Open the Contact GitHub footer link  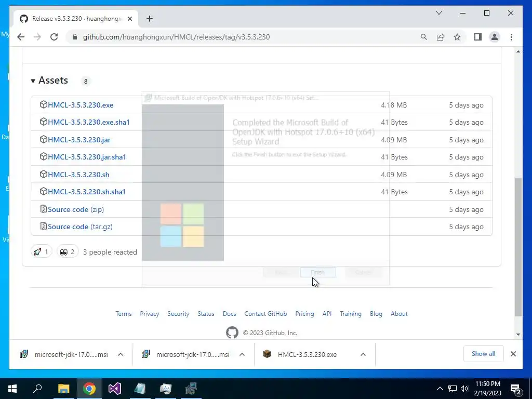point(265,314)
